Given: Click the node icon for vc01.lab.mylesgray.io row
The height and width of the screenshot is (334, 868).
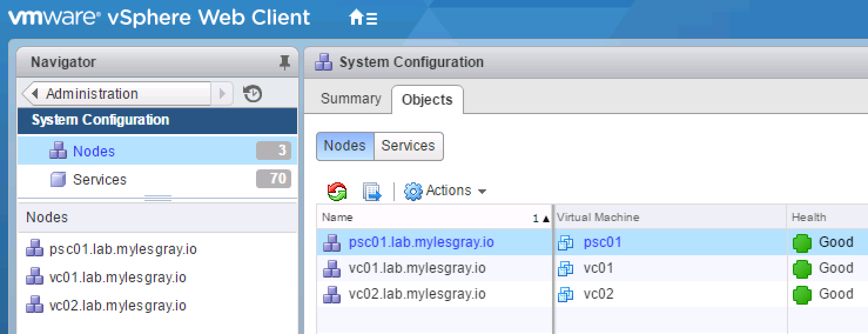Looking at the screenshot, I should (x=332, y=269).
